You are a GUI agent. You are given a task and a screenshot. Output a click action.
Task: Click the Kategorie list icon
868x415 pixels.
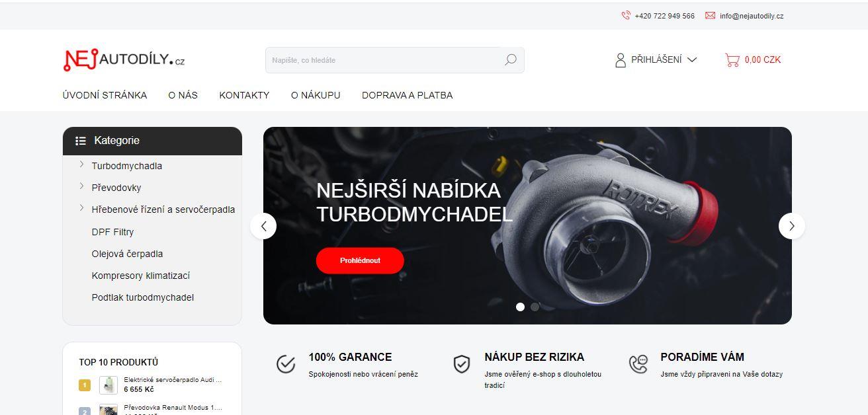81,141
